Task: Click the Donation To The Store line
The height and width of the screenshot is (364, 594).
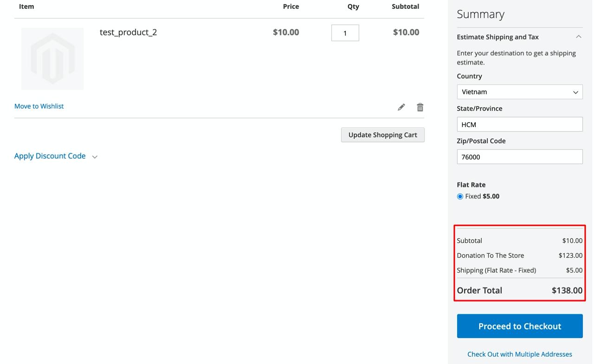Action: click(490, 255)
